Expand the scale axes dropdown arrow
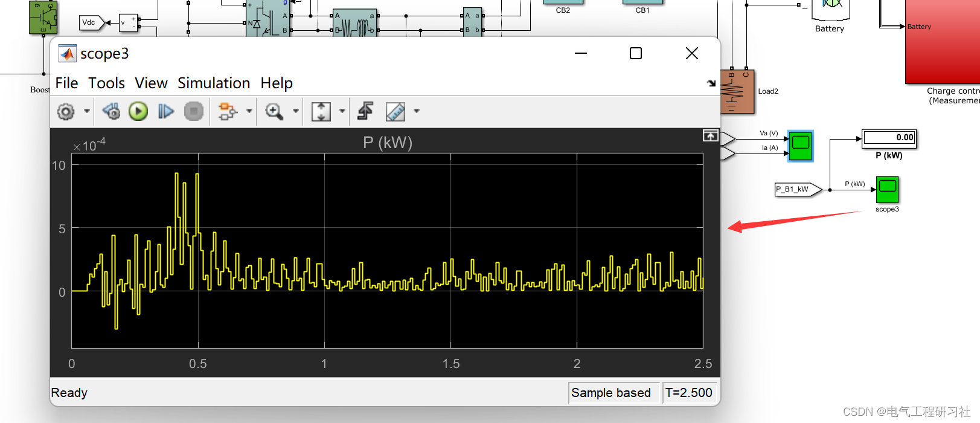Viewport: 980px width, 423px height. tap(342, 111)
